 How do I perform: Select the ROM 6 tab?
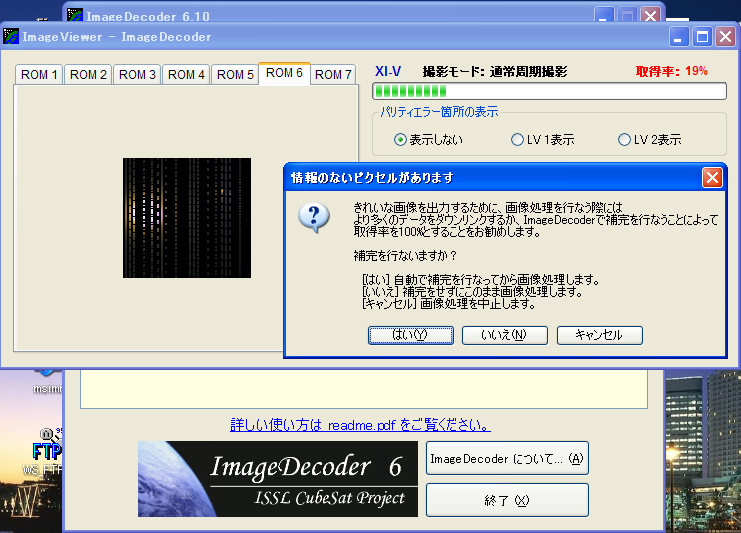(284, 73)
